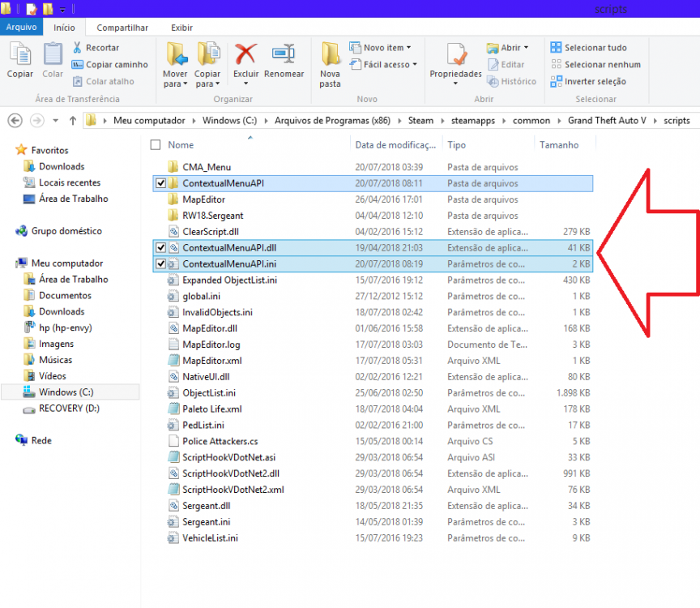Go back with the navigation arrow
This screenshot has height=608, width=700.
(x=15, y=121)
